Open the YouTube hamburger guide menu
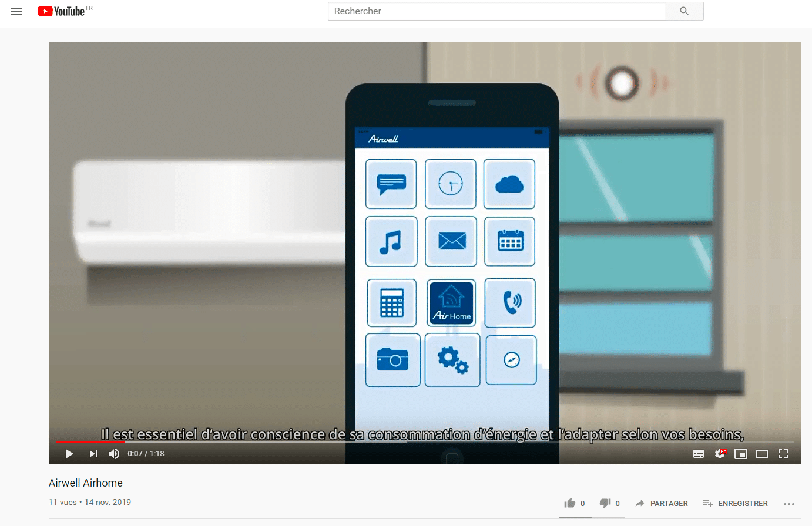Image resolution: width=812 pixels, height=526 pixels. tap(16, 11)
